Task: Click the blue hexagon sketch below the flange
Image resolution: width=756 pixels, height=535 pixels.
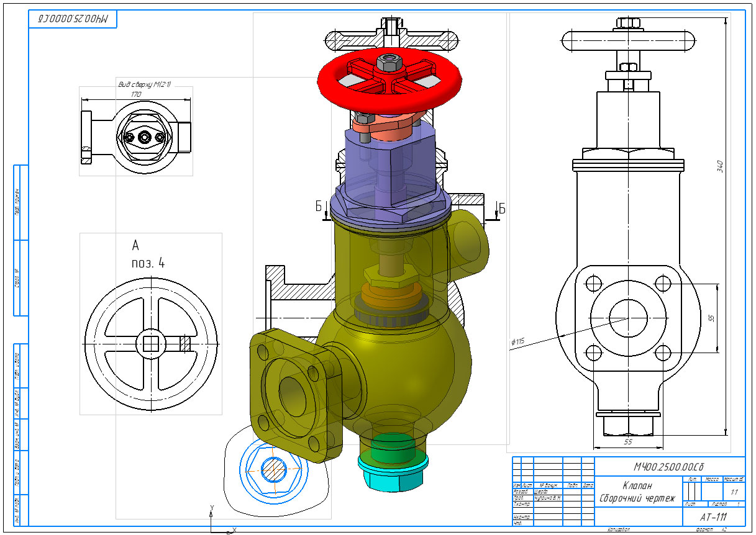Action: coord(273,469)
